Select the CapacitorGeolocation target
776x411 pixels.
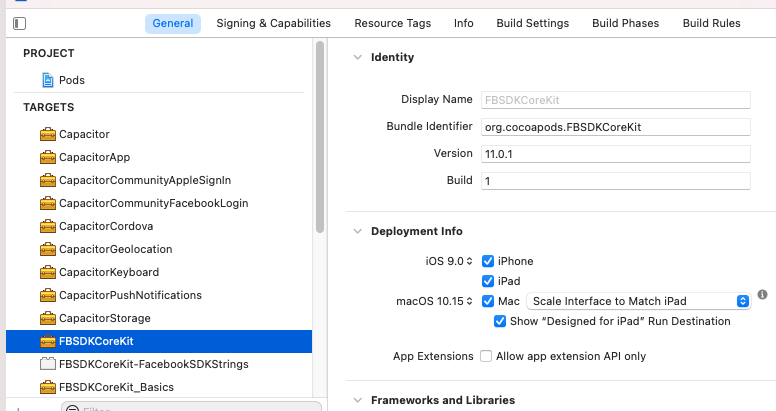115,249
